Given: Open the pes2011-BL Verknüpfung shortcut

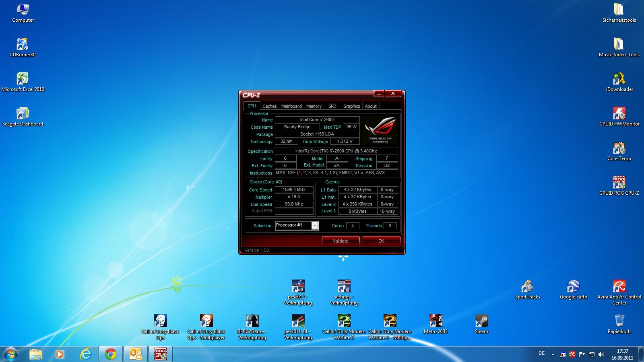Looking at the screenshot, I should [298, 327].
